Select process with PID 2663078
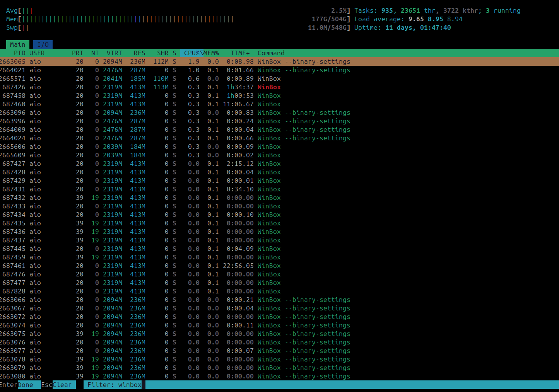 click(x=279, y=359)
